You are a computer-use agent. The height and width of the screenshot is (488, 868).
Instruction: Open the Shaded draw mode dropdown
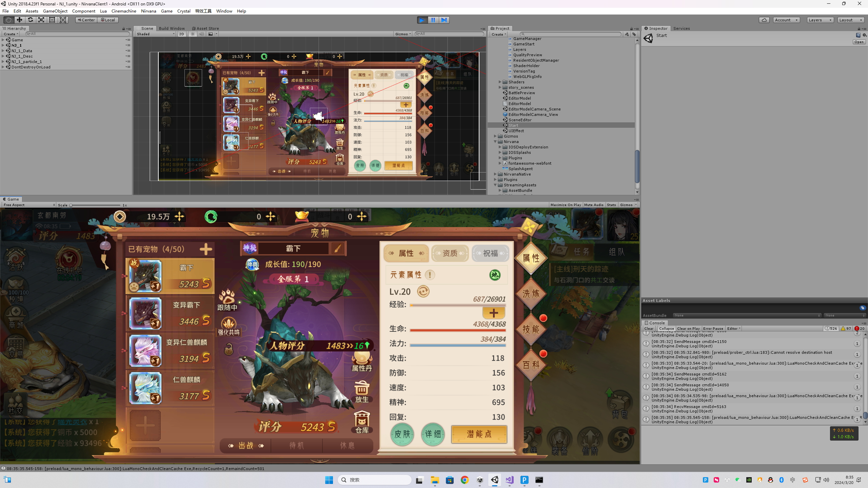coord(156,34)
